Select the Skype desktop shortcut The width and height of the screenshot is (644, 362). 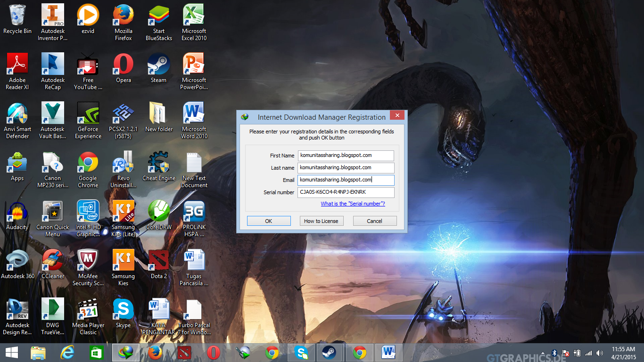(124, 313)
